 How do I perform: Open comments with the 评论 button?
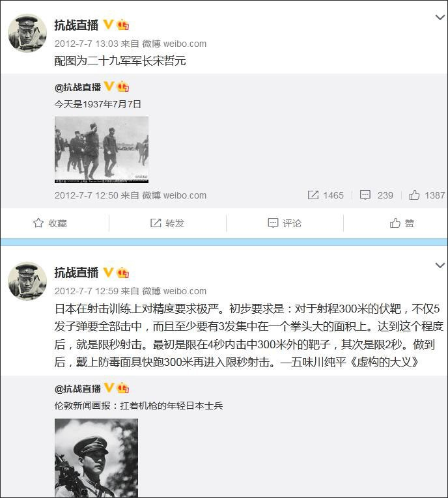(x=285, y=223)
